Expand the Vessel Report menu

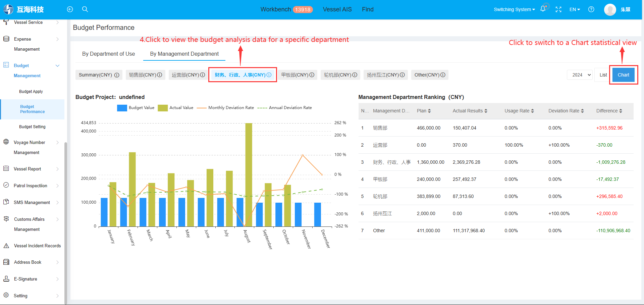(x=57, y=169)
